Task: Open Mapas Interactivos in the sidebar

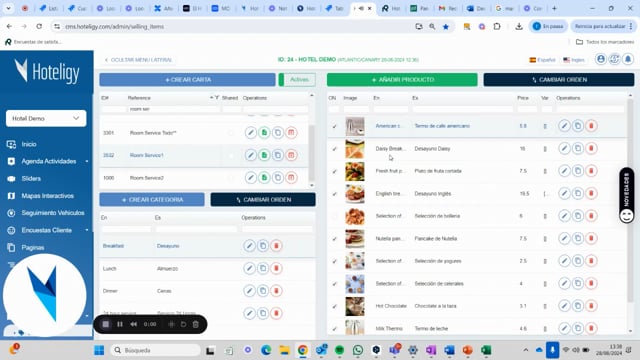Action: (x=47, y=196)
